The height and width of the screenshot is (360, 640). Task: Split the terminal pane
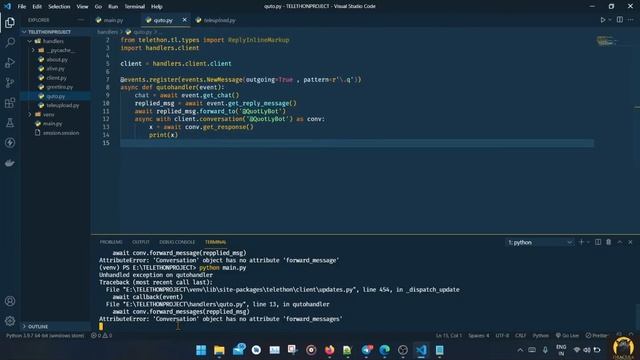(x=598, y=242)
